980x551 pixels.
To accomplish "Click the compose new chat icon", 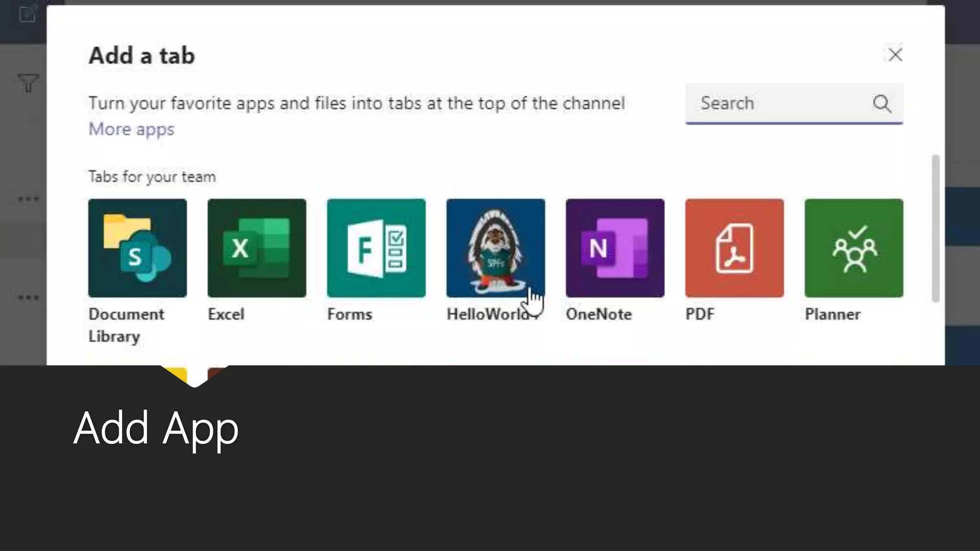I will point(28,13).
